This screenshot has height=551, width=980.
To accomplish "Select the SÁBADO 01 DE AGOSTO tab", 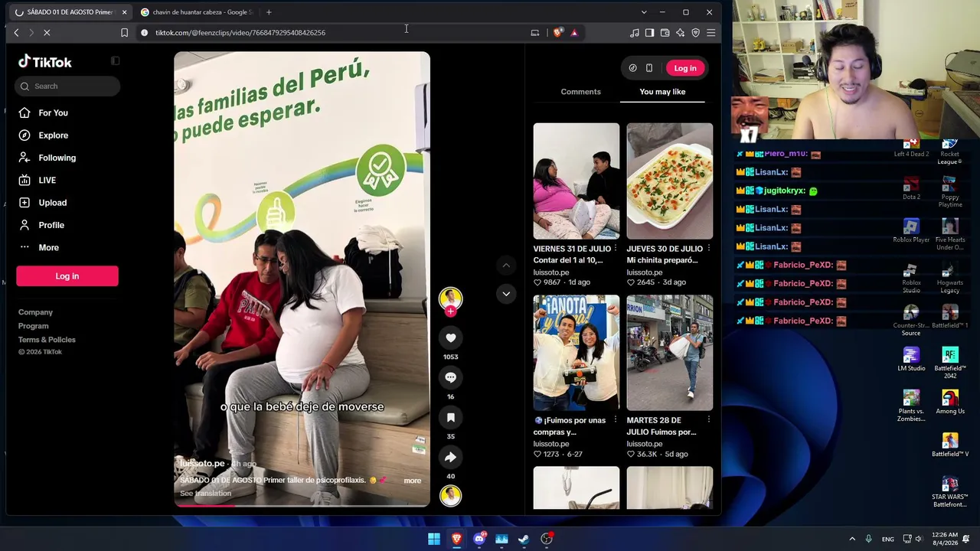I will pyautogui.click(x=69, y=12).
